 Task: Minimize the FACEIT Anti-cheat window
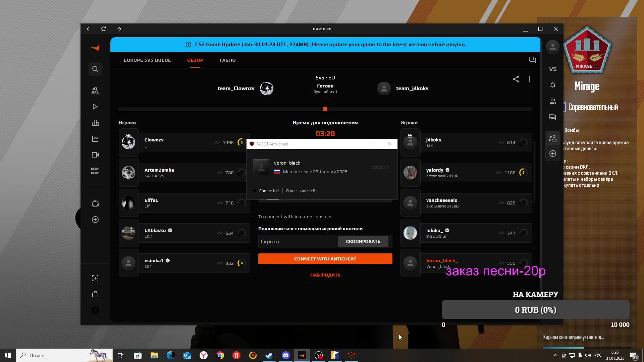tap(359, 144)
